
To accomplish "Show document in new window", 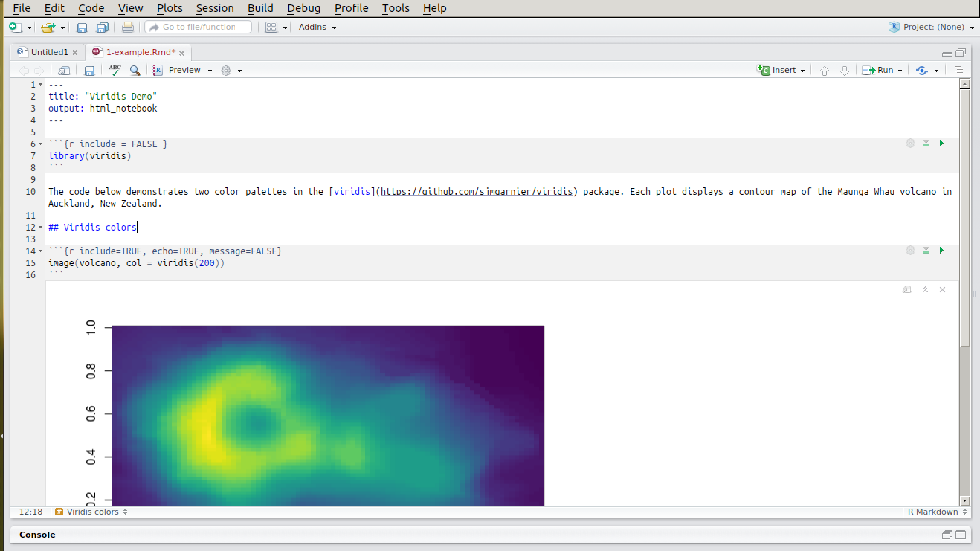I will pos(64,71).
